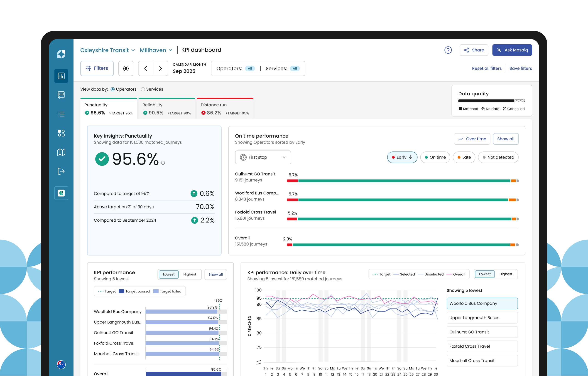
Task: Click the green check icon beside 95.6% headline
Action: [102, 159]
